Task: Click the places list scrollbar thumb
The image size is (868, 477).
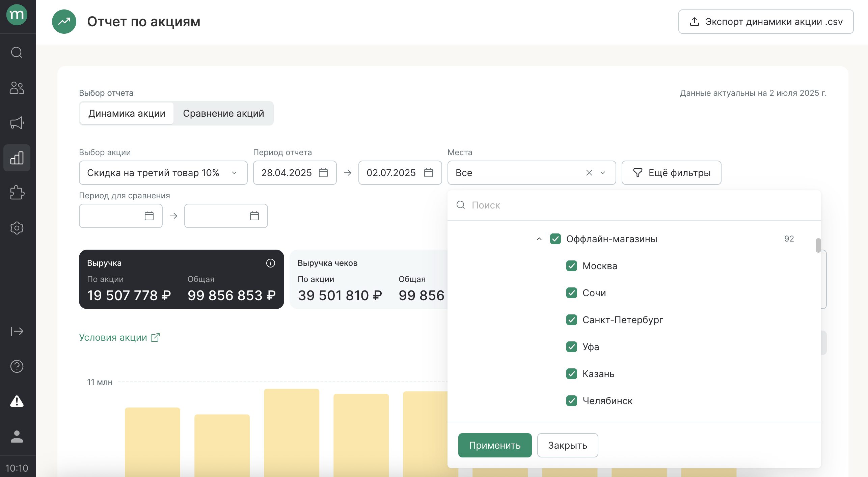Action: tap(818, 245)
